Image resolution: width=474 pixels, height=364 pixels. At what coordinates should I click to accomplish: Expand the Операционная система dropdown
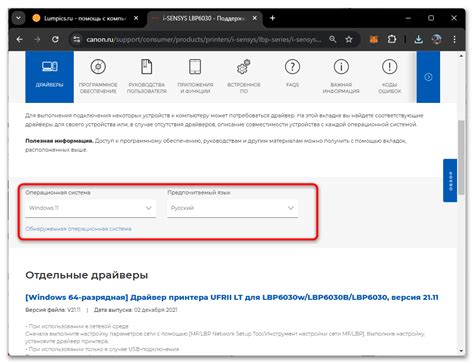tap(90, 208)
